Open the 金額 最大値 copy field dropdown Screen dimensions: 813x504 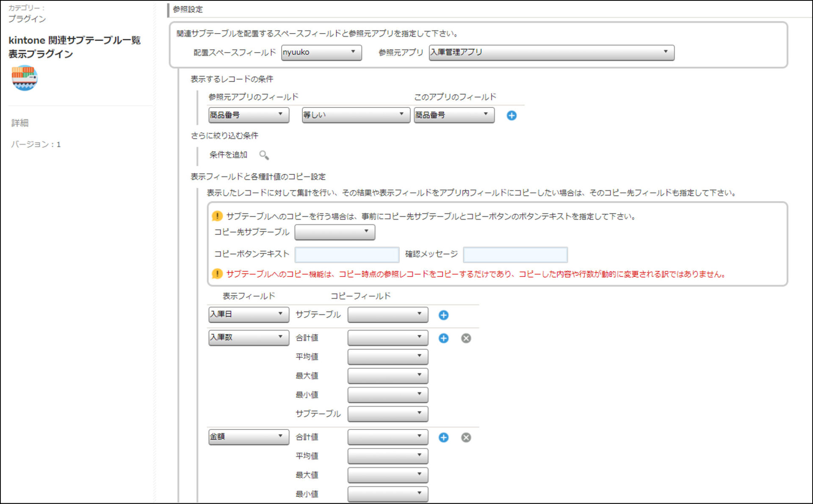tap(387, 475)
